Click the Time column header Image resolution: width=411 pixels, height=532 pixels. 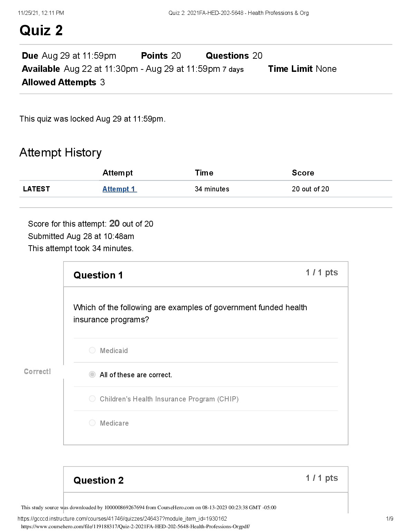tap(204, 173)
